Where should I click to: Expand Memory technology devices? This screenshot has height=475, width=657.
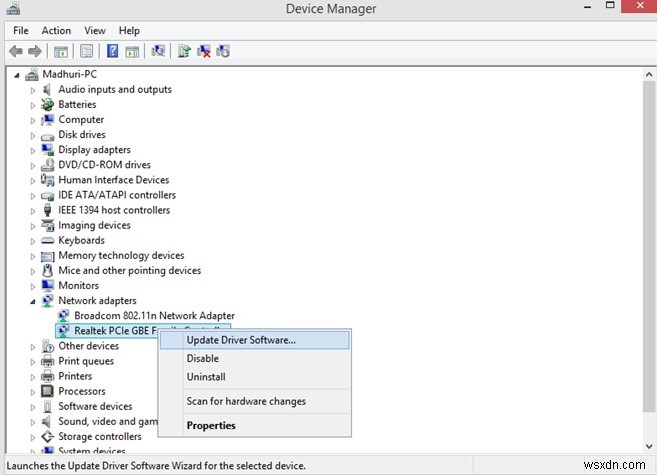point(33,256)
